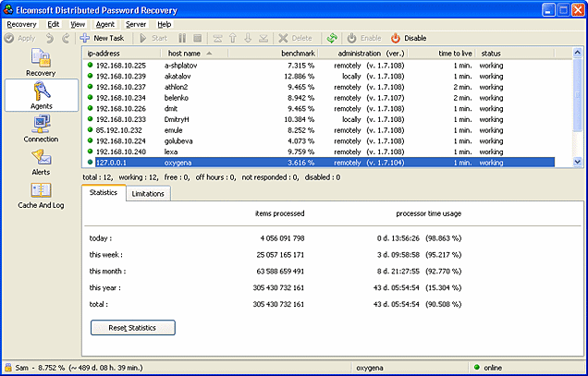
Task: Open the Agent menu
Action: (105, 24)
